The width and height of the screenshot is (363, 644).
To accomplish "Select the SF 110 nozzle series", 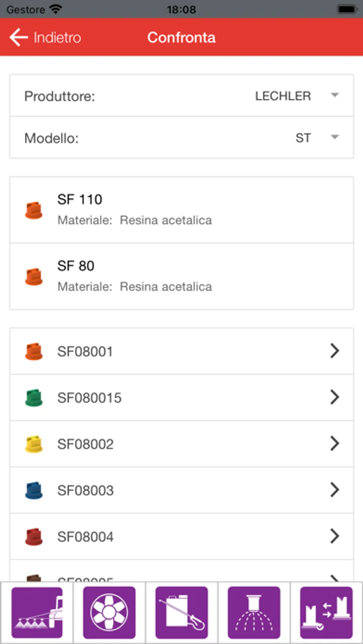I will point(181,210).
